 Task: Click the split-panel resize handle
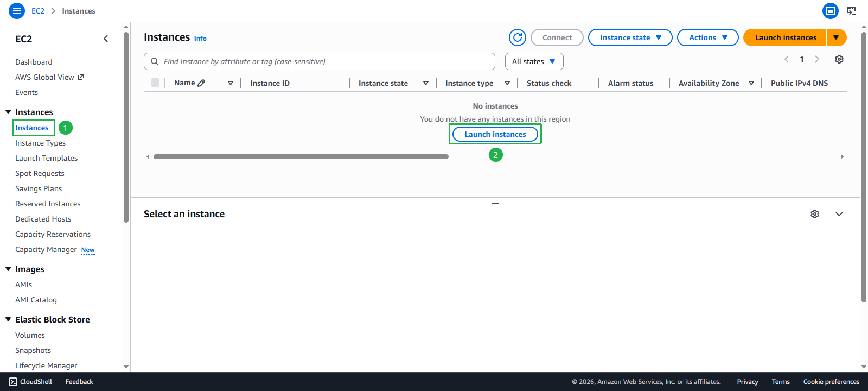[x=495, y=203]
